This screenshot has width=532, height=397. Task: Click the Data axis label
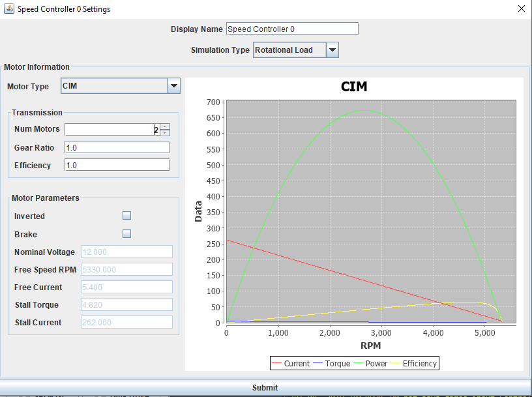tap(198, 211)
